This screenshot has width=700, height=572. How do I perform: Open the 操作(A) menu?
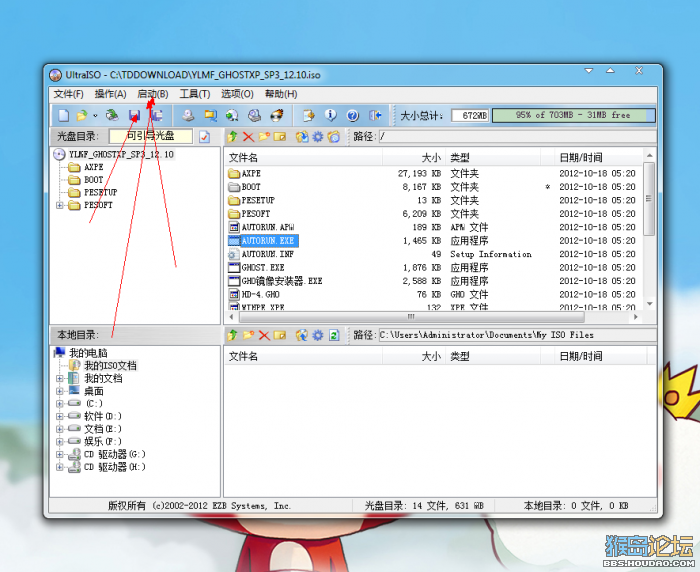(x=110, y=94)
